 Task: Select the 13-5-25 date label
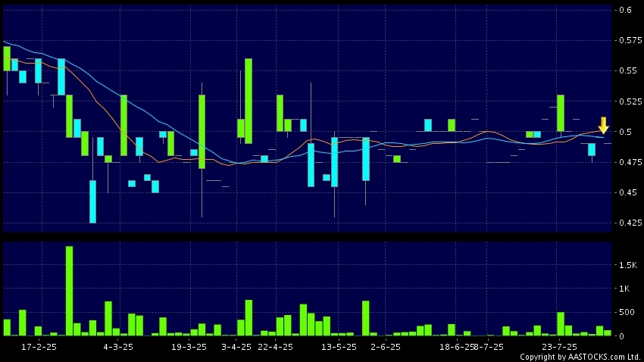pyautogui.click(x=339, y=347)
